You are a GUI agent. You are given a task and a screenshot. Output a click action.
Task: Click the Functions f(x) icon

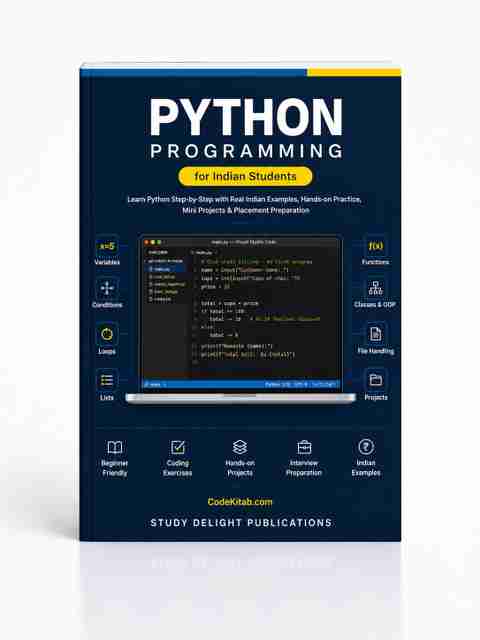click(376, 246)
